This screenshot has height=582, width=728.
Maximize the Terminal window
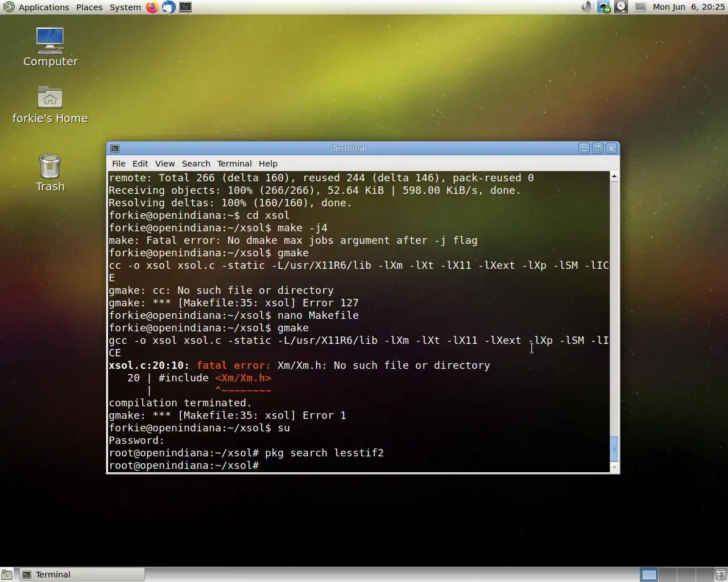tap(598, 148)
